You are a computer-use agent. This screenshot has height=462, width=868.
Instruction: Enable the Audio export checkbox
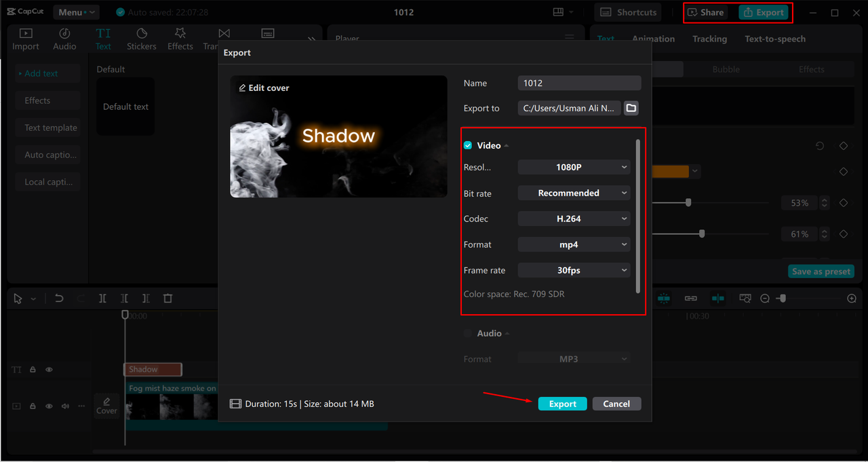[468, 334]
